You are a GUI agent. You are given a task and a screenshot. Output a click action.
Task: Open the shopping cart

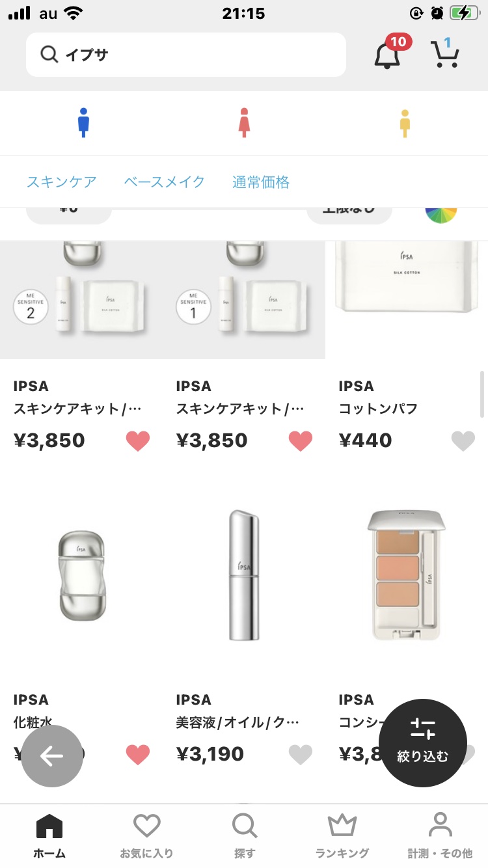pos(445,54)
